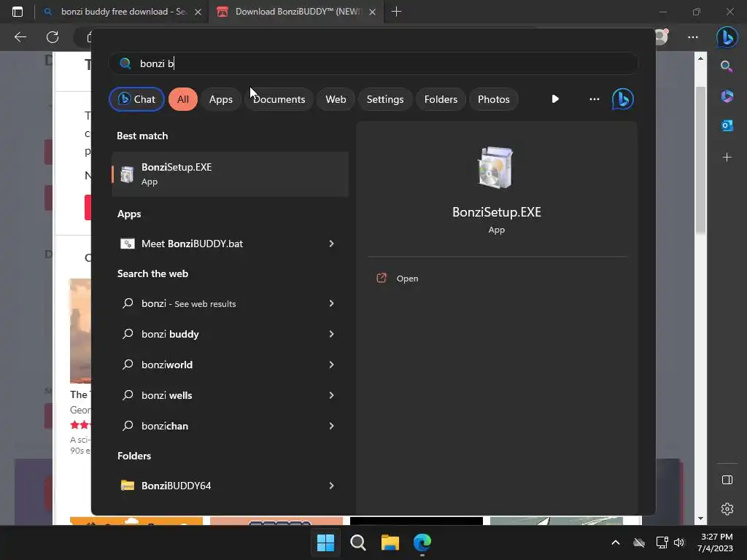Expand the 'bonzi wells' suggestion arrow
747x560 pixels.
coord(332,395)
